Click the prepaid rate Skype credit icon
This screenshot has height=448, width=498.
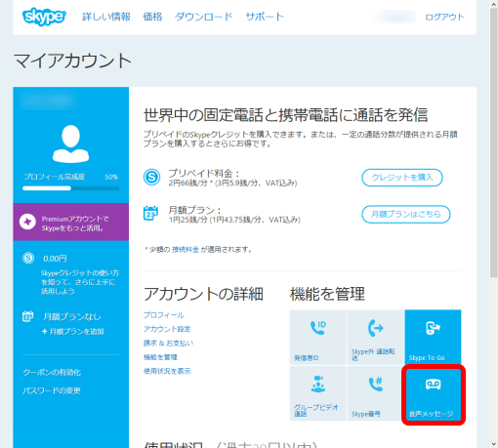point(151,178)
